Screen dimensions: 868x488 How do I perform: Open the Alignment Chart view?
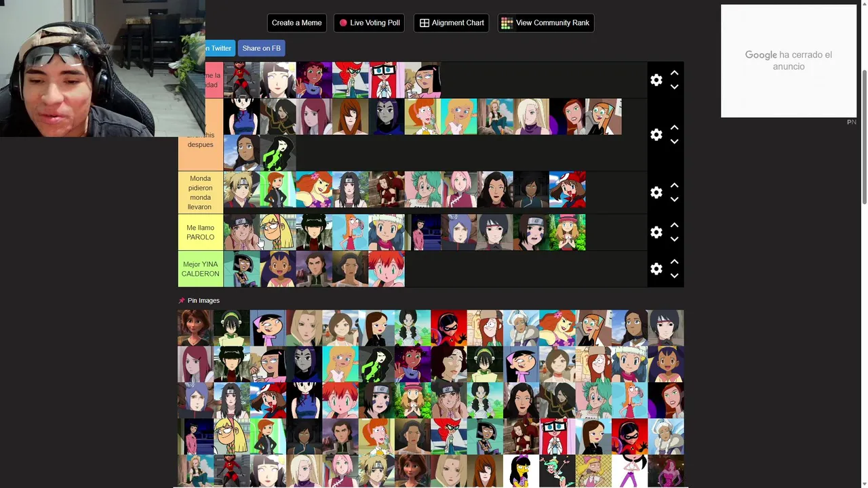pyautogui.click(x=452, y=23)
